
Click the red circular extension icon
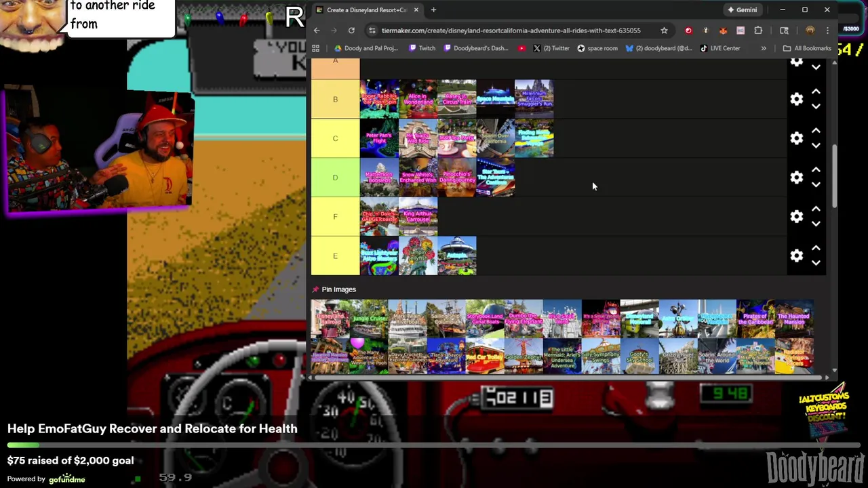[x=688, y=30]
